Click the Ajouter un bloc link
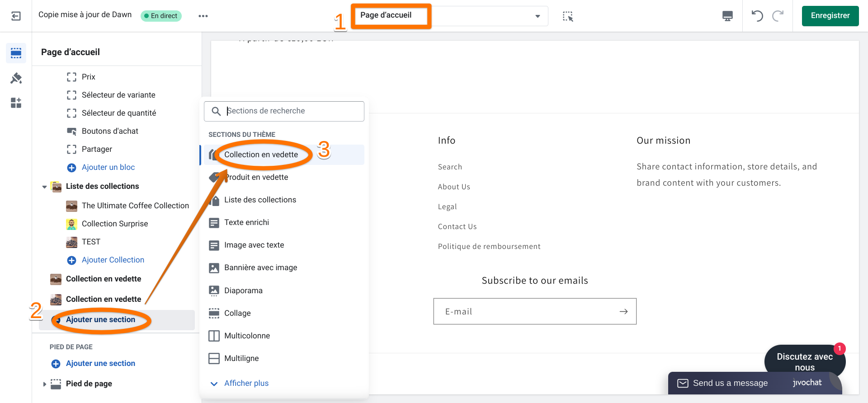The height and width of the screenshot is (403, 868). [108, 168]
